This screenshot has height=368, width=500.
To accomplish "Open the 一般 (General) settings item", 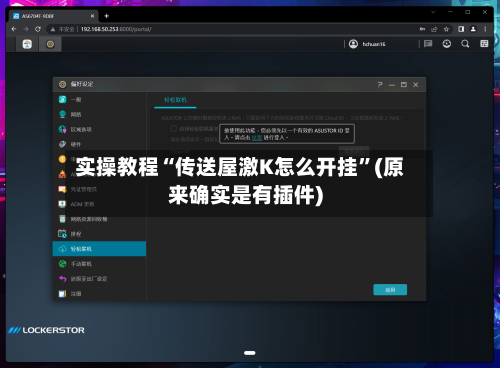I will [99, 99].
